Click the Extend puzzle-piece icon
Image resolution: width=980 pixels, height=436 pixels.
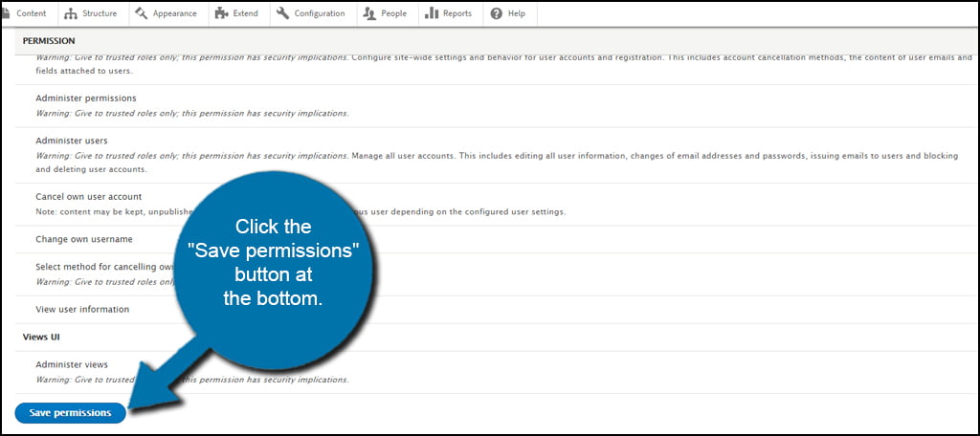tap(221, 13)
